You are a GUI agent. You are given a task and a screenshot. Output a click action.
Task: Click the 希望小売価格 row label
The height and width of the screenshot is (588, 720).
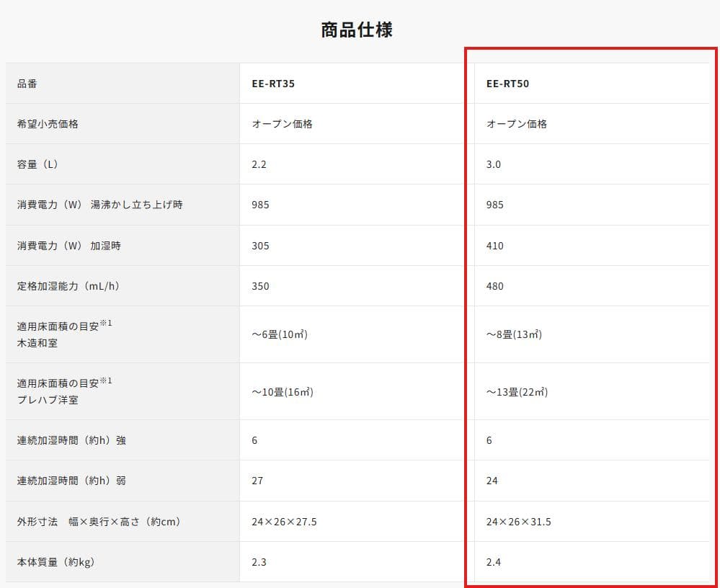tap(40, 123)
